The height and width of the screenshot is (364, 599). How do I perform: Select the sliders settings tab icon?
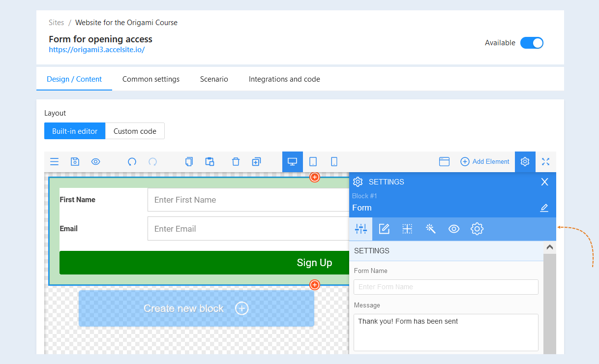point(361,229)
